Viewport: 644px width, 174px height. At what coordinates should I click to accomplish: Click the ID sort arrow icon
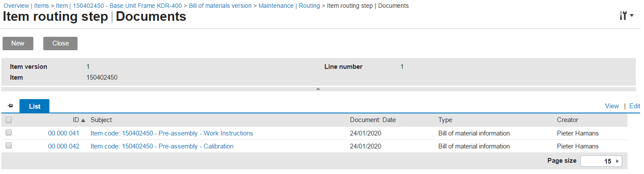point(83,120)
